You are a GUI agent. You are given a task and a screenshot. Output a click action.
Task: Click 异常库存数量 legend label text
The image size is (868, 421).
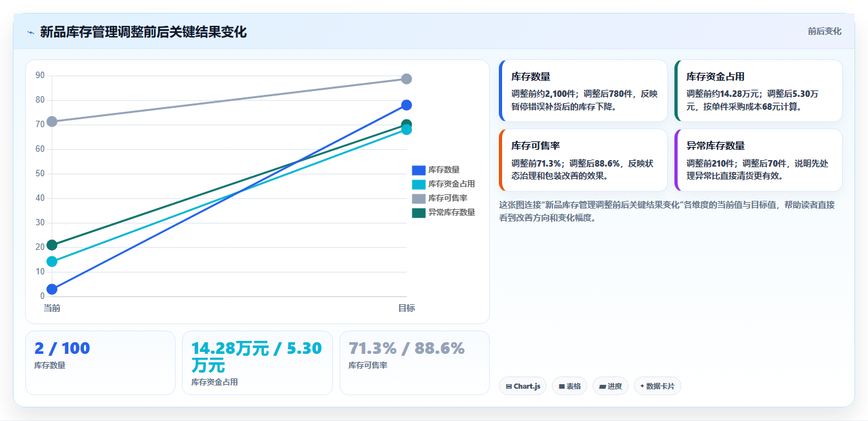452,212
